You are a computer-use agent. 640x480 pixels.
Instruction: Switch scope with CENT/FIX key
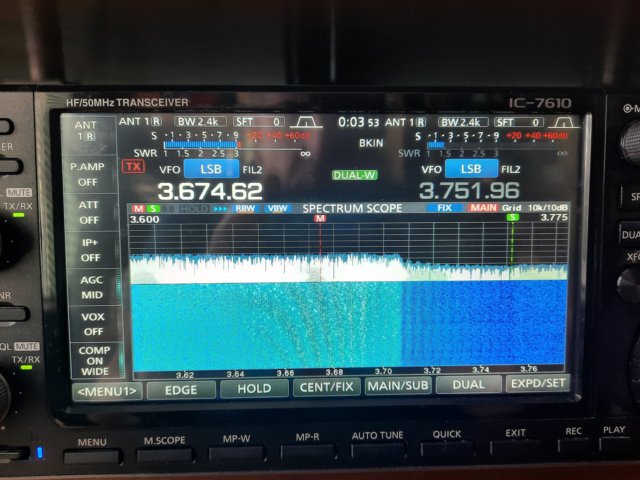click(324, 387)
